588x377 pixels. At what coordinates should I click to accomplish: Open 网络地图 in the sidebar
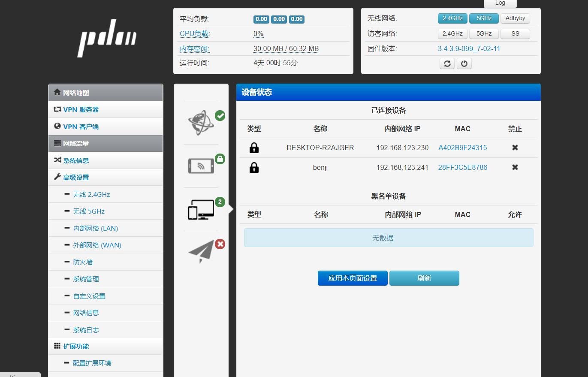[x=106, y=93]
